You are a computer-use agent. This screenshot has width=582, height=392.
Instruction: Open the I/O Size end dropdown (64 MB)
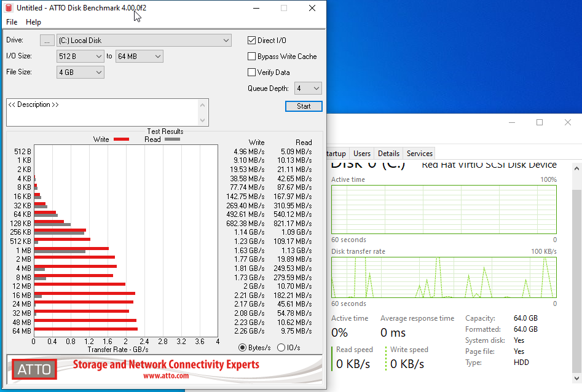(139, 57)
